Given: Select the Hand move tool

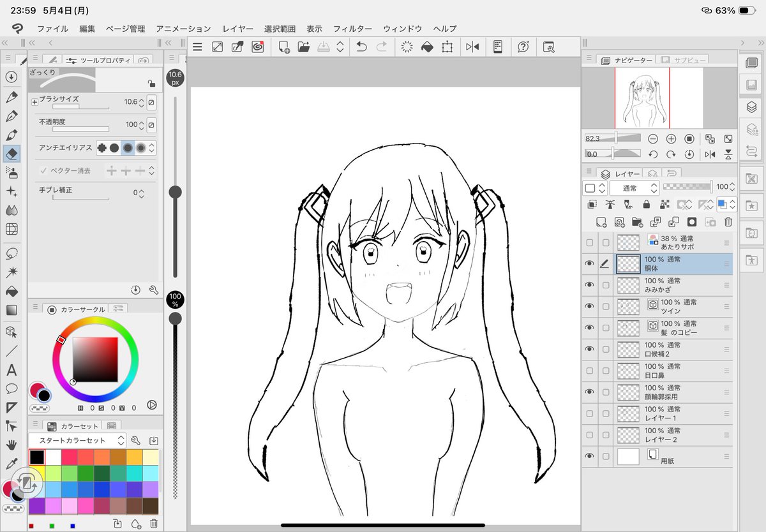Looking at the screenshot, I should (x=11, y=445).
